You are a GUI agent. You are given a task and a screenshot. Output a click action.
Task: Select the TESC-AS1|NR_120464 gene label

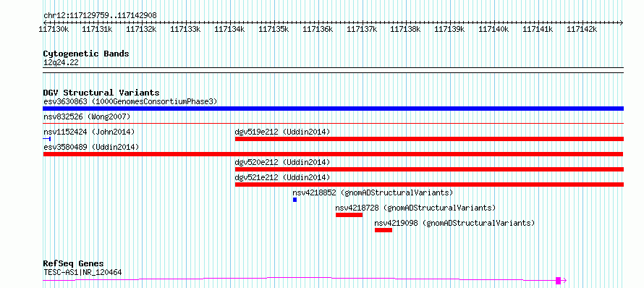pyautogui.click(x=82, y=272)
